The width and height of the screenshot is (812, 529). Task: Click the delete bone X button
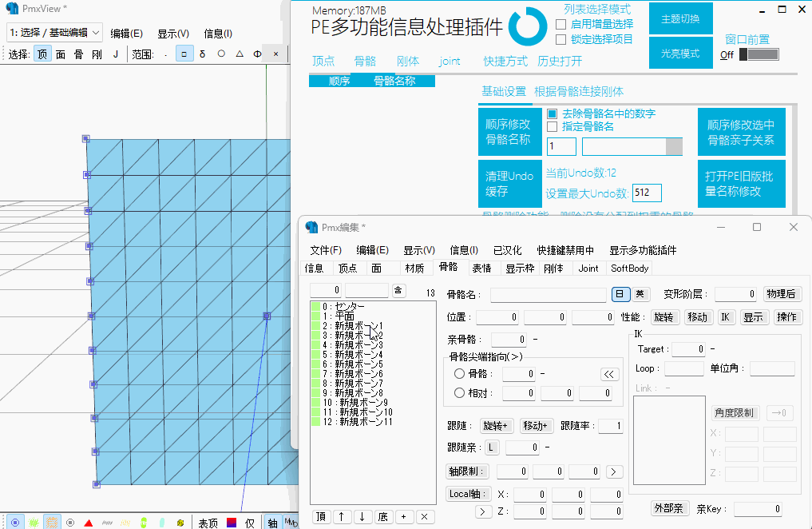pos(425,516)
